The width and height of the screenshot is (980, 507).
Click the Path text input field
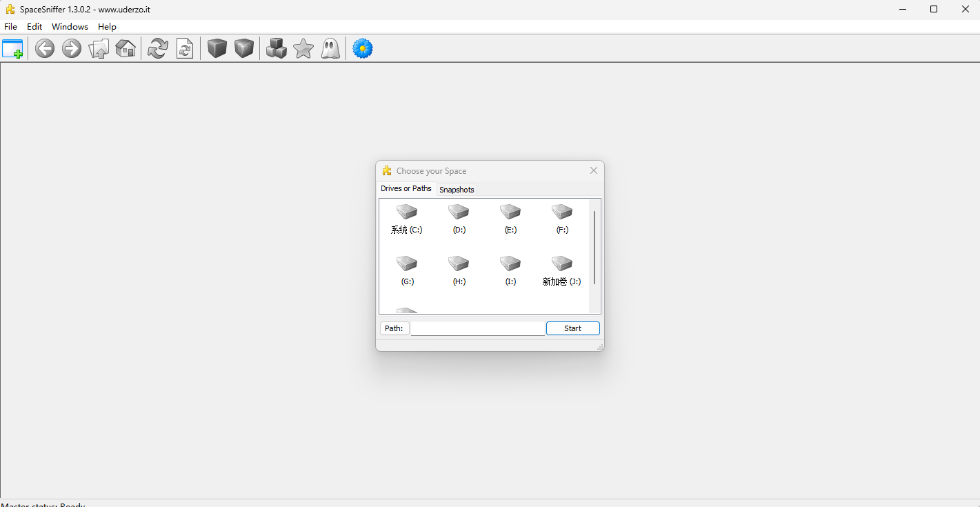(x=477, y=328)
